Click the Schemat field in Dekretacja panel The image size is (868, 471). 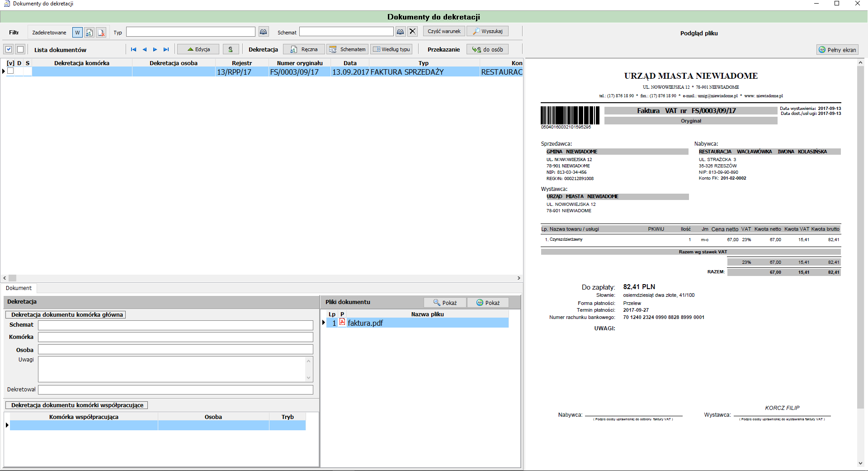[175, 325]
